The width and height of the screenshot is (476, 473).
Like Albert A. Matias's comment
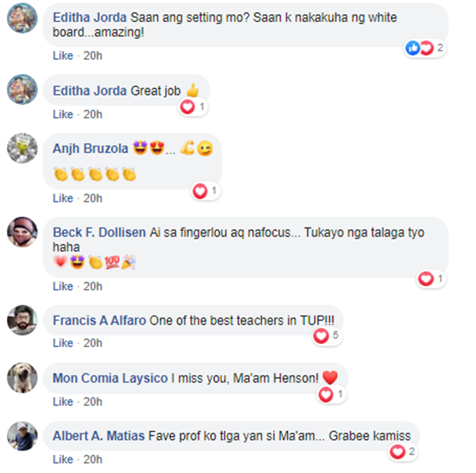click(x=63, y=460)
